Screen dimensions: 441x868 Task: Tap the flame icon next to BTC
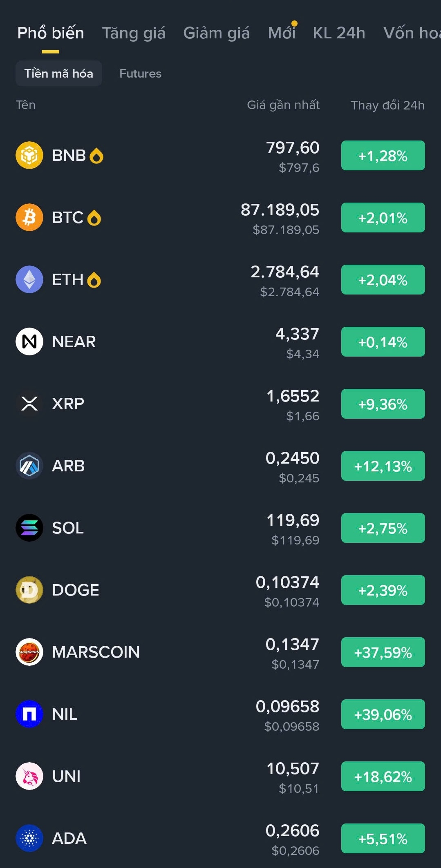[94, 218]
